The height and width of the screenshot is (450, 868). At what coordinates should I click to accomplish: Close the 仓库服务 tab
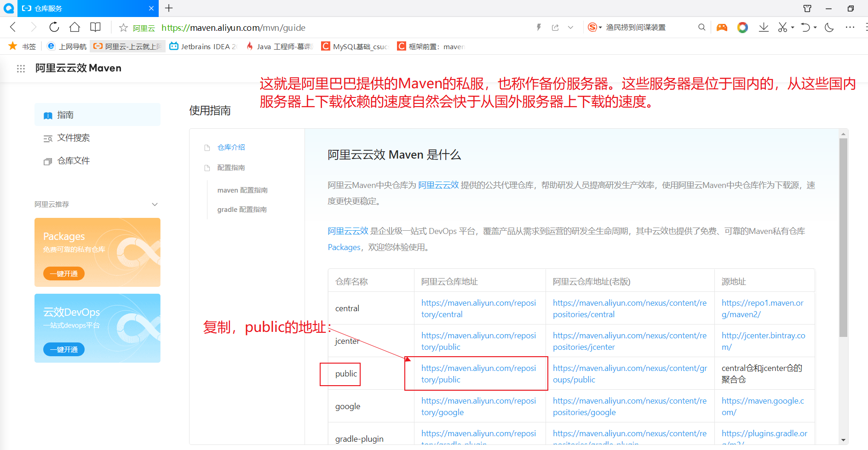tap(151, 8)
